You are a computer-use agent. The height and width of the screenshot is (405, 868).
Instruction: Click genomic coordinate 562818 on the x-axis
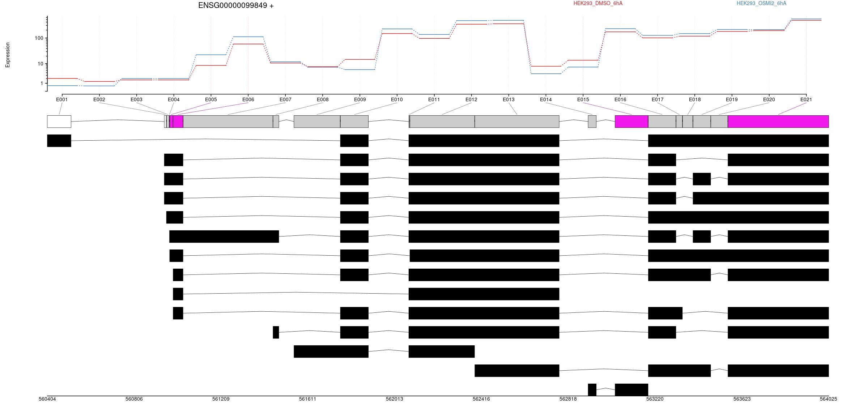568,399
